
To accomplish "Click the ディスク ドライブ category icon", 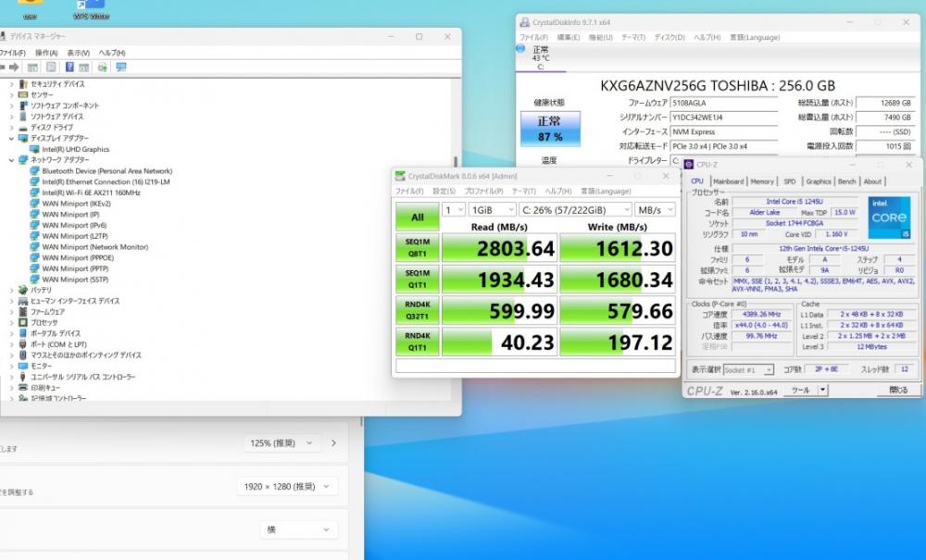I will pyautogui.click(x=23, y=128).
